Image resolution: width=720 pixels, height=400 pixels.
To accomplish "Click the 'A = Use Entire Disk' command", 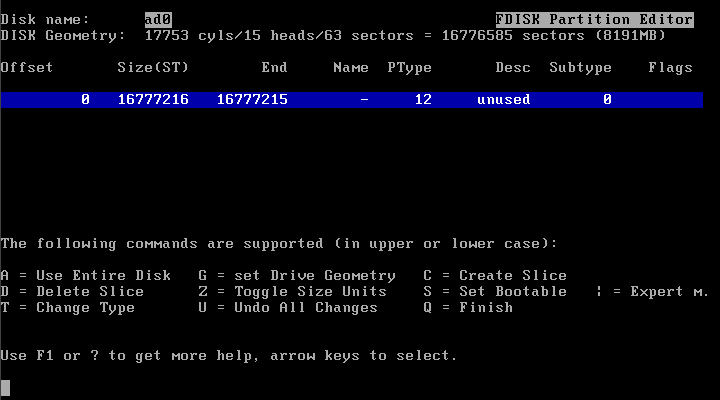I will 86,276.
